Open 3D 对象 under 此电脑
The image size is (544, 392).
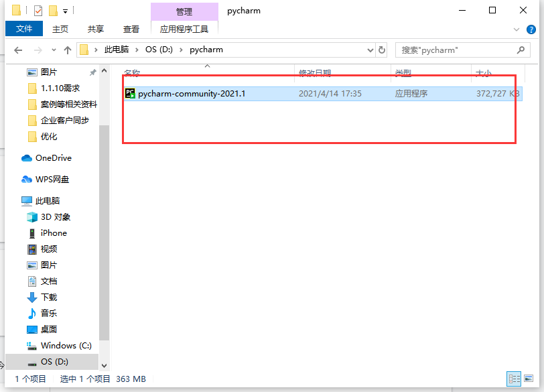[x=56, y=217]
